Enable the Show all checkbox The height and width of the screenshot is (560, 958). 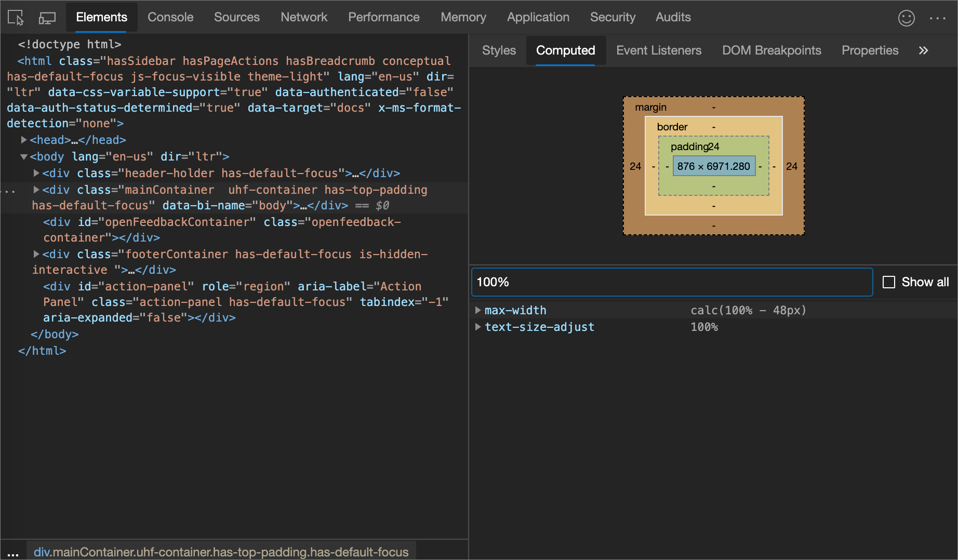point(889,282)
